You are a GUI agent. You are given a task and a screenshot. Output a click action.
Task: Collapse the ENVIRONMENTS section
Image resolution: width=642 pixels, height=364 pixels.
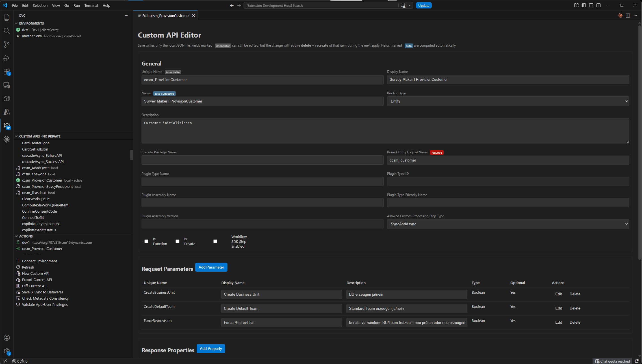point(31,23)
